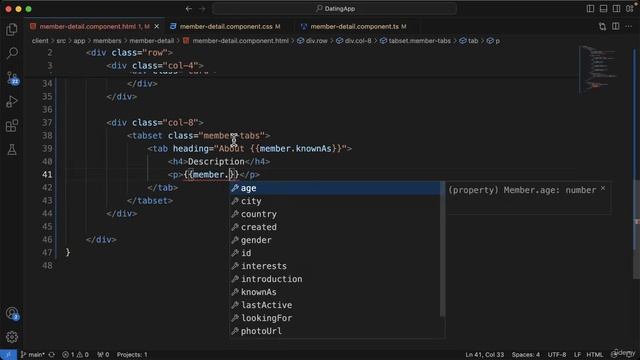
Task: Open the Testing flask icon
Action: tap(12, 150)
